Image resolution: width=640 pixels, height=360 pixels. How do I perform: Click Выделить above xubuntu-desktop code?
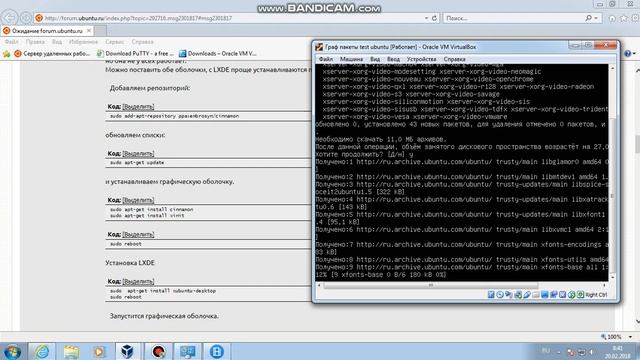[x=138, y=281]
